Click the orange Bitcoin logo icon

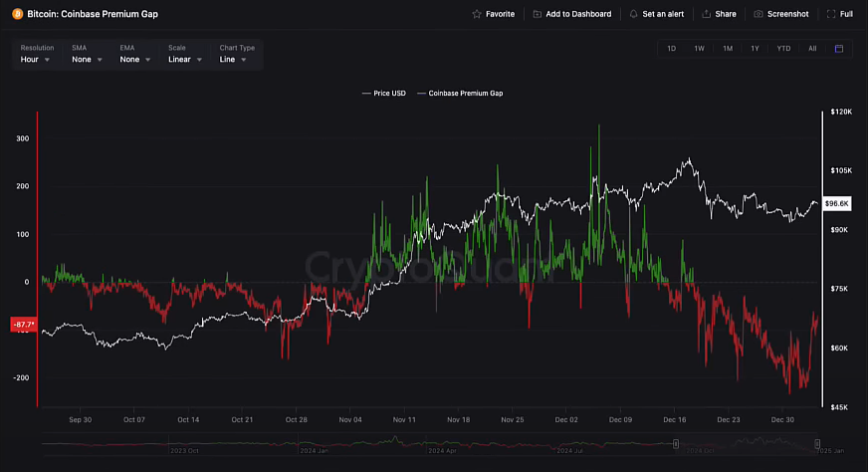click(x=17, y=14)
